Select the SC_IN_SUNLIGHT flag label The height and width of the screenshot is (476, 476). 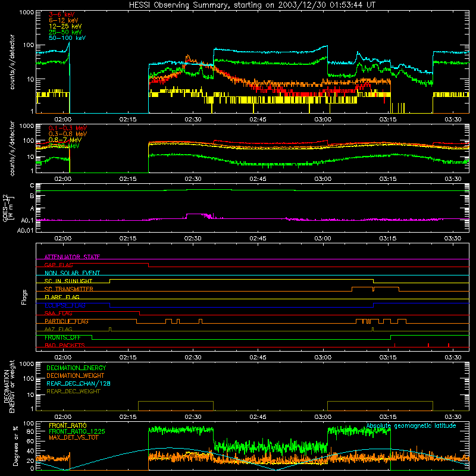tap(68, 281)
